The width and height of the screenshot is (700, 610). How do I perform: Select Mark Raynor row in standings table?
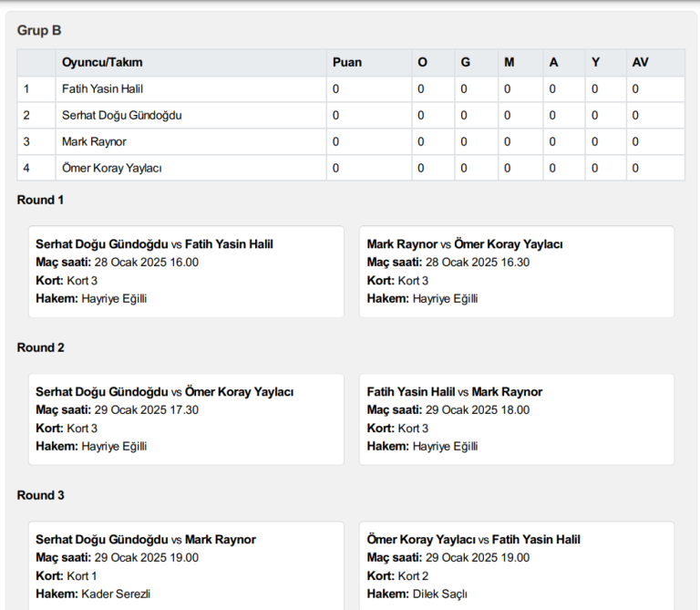pyautogui.click(x=94, y=142)
